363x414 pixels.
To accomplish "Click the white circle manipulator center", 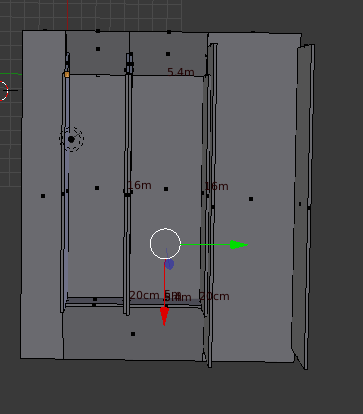I will click(x=165, y=244).
